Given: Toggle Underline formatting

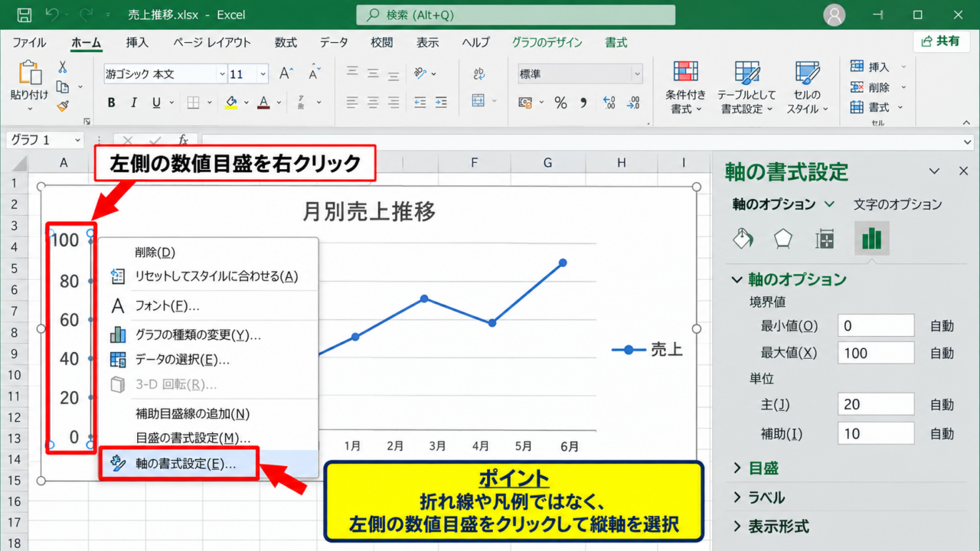Looking at the screenshot, I should tap(156, 102).
